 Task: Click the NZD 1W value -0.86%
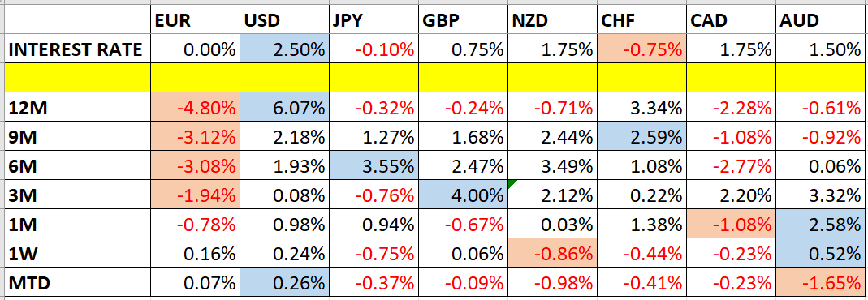click(x=552, y=253)
